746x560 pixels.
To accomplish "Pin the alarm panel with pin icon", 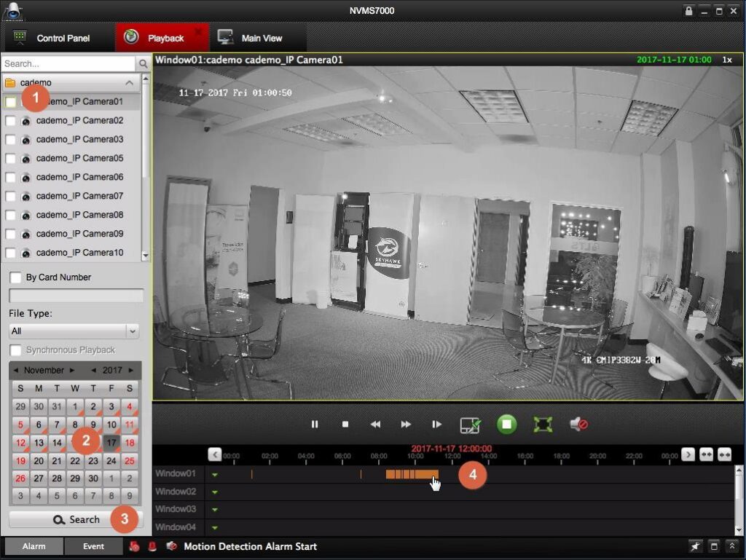I will 696,546.
